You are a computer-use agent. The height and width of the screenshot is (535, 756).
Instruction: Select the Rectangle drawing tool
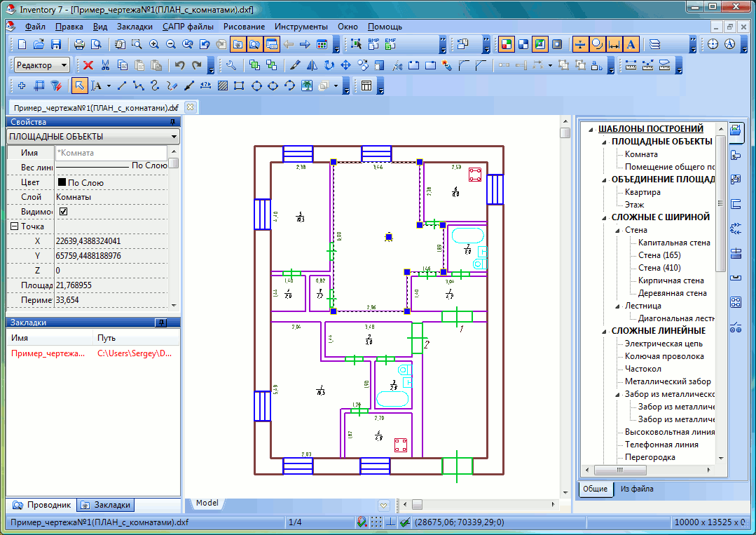(239, 86)
